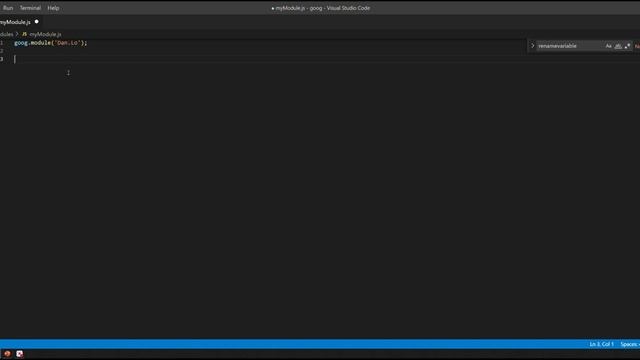Click the find input containing 'renamevariable'
640x360 pixels.
tap(570, 46)
